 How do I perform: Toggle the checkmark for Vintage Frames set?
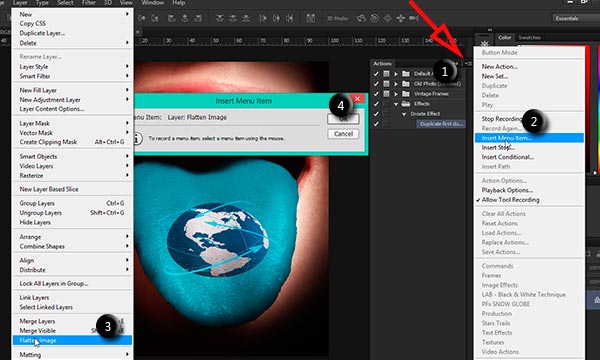pos(376,94)
